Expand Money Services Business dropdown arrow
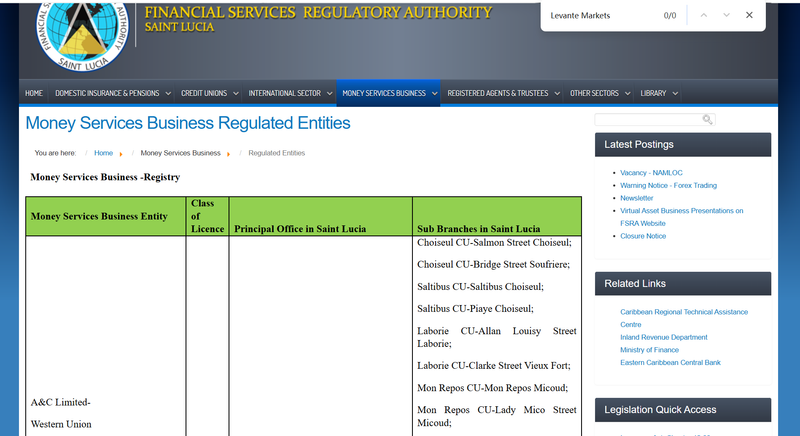The height and width of the screenshot is (436, 800). point(435,93)
